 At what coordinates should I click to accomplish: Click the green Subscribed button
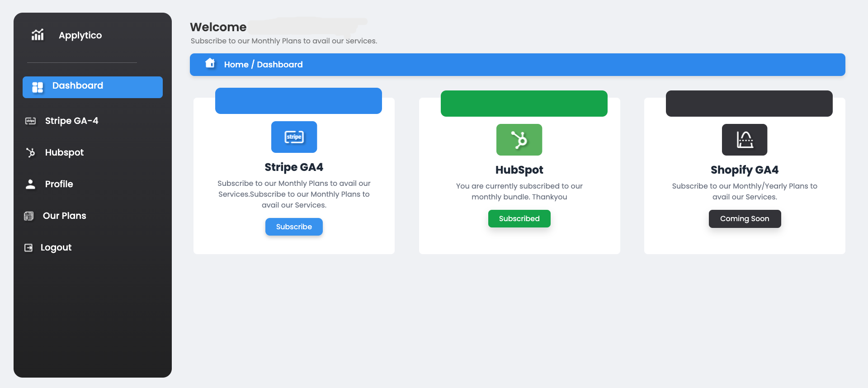[519, 218]
